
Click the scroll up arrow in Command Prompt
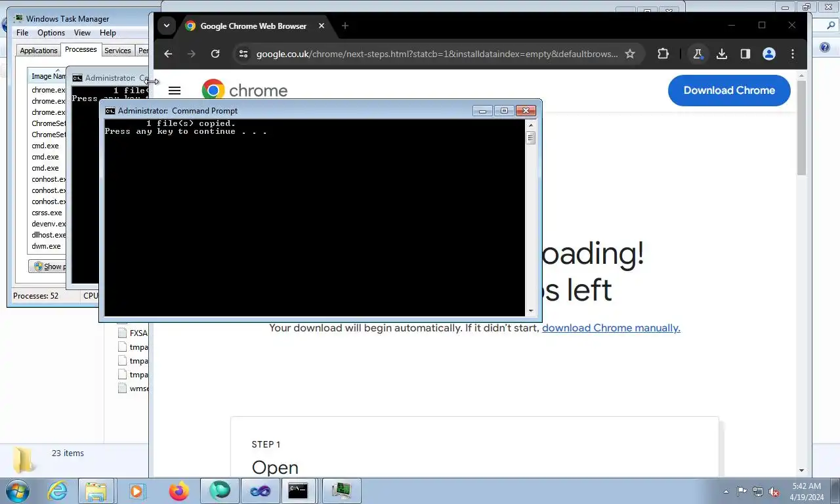[x=531, y=124]
